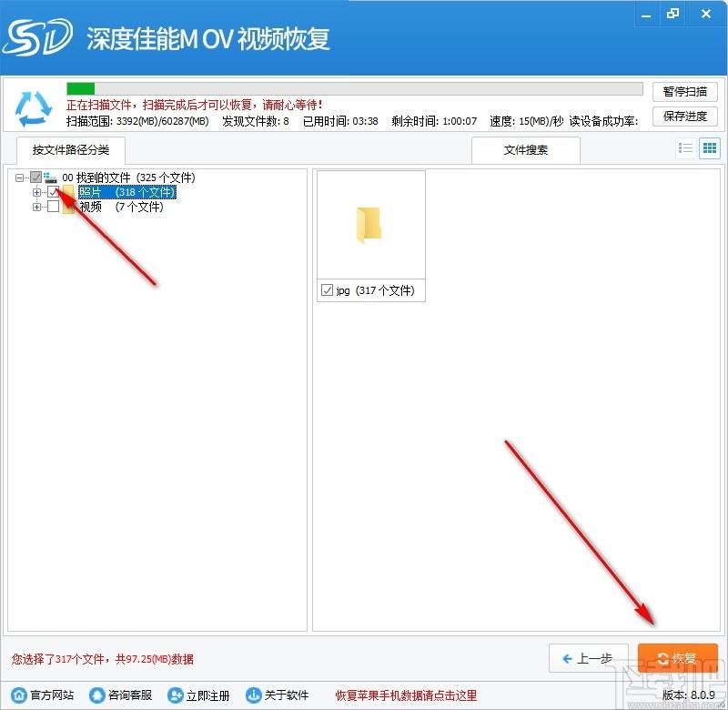The width and height of the screenshot is (728, 710).
Task: Restore down the application window
Action: (672, 14)
